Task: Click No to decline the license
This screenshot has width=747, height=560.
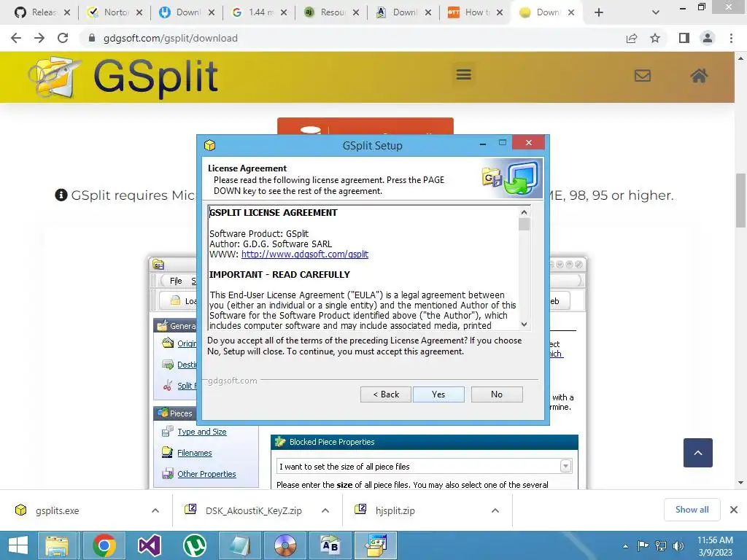Action: [x=497, y=394]
